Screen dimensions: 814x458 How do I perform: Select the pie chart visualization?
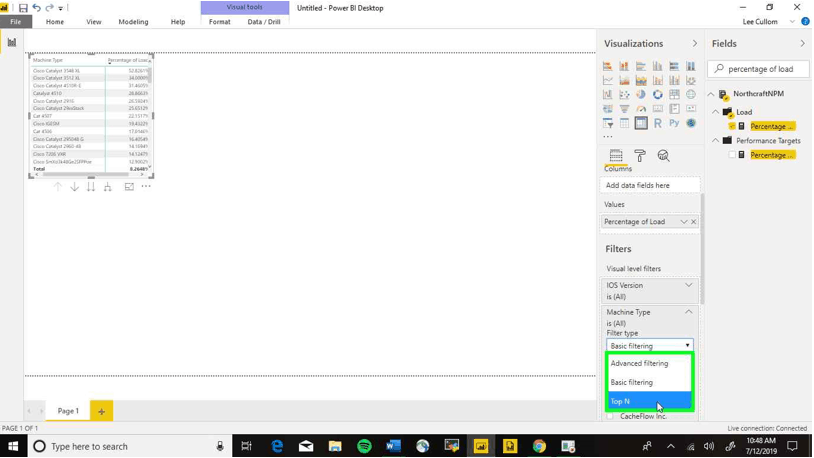641,95
